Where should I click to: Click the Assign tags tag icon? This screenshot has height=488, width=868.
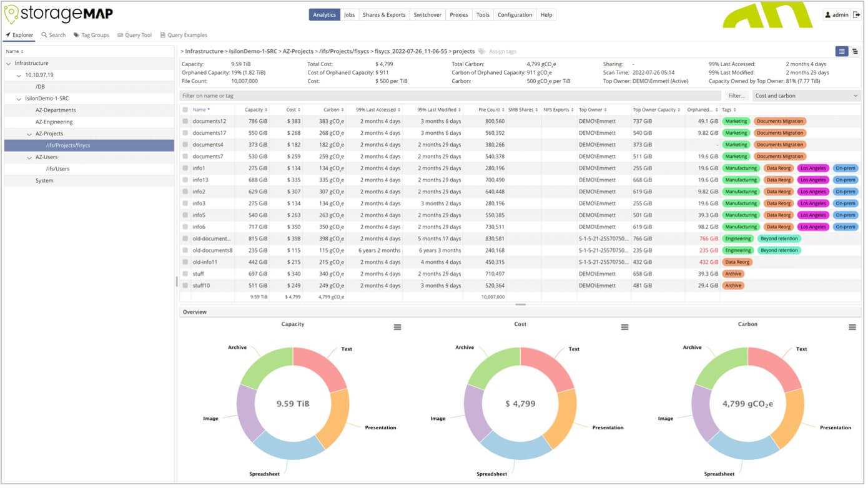pos(482,52)
